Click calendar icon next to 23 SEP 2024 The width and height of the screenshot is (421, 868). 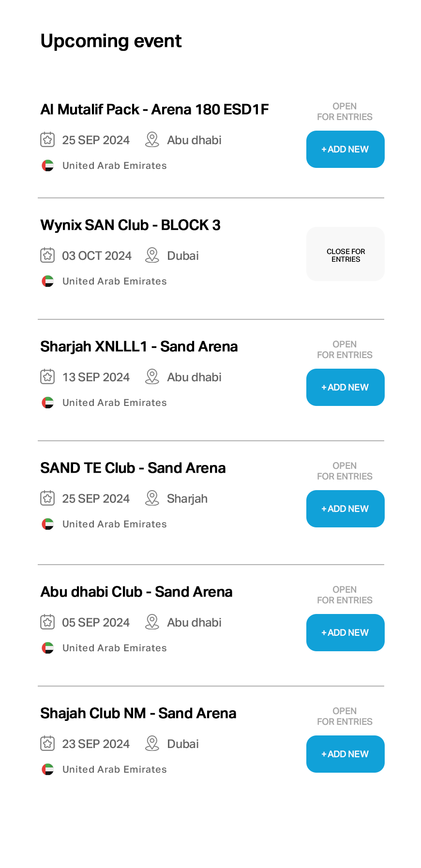tap(47, 743)
